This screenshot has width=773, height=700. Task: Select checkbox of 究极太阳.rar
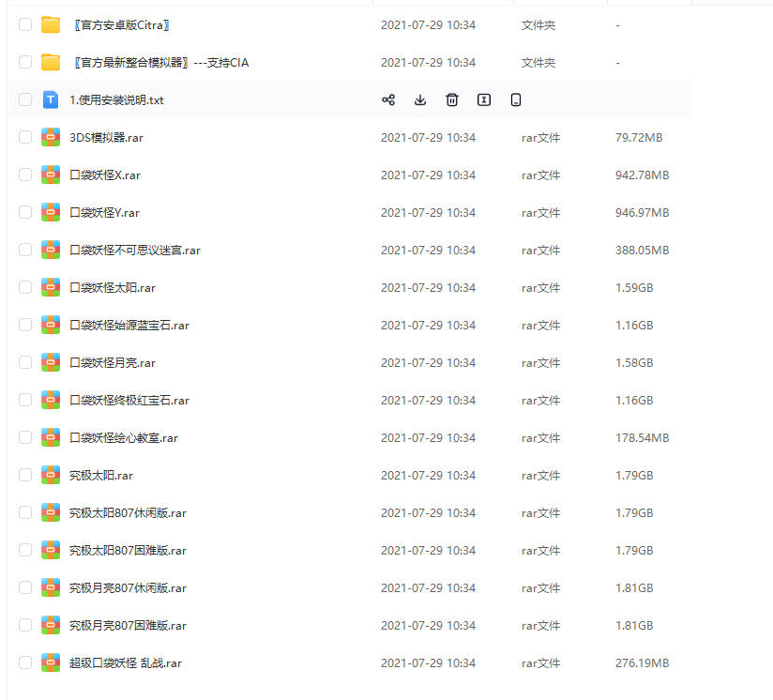point(25,475)
